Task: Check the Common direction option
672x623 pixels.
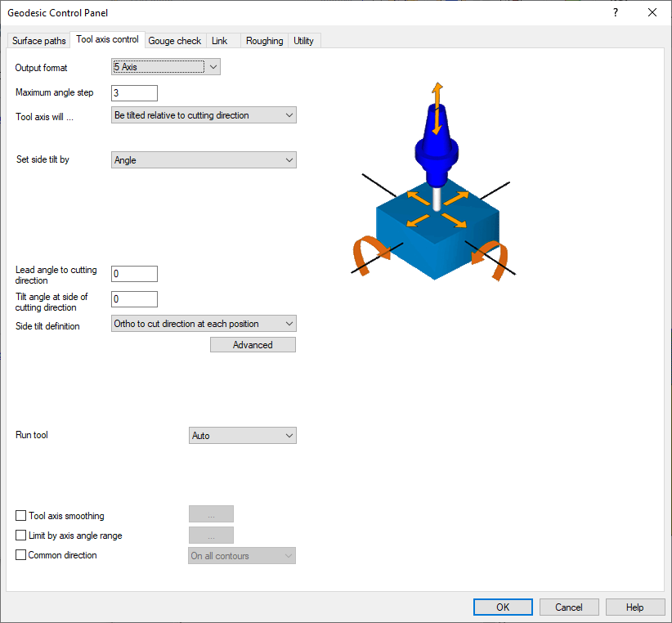Action: click(x=20, y=555)
